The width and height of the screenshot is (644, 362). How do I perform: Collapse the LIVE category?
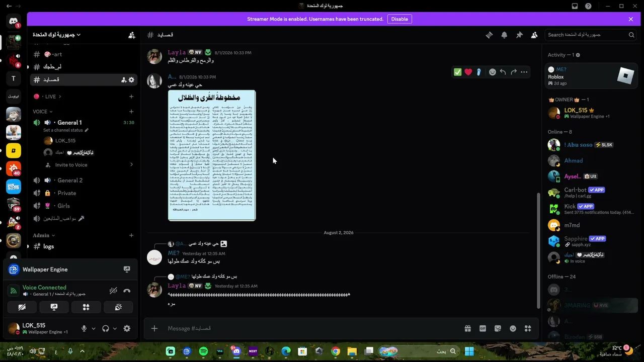click(x=47, y=97)
